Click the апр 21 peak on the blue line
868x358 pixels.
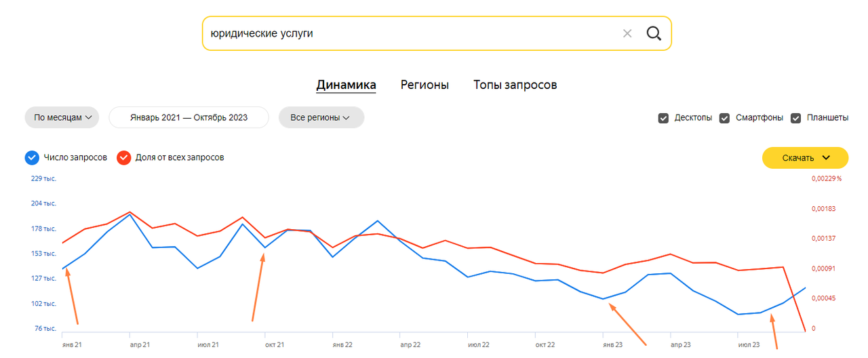click(x=130, y=214)
